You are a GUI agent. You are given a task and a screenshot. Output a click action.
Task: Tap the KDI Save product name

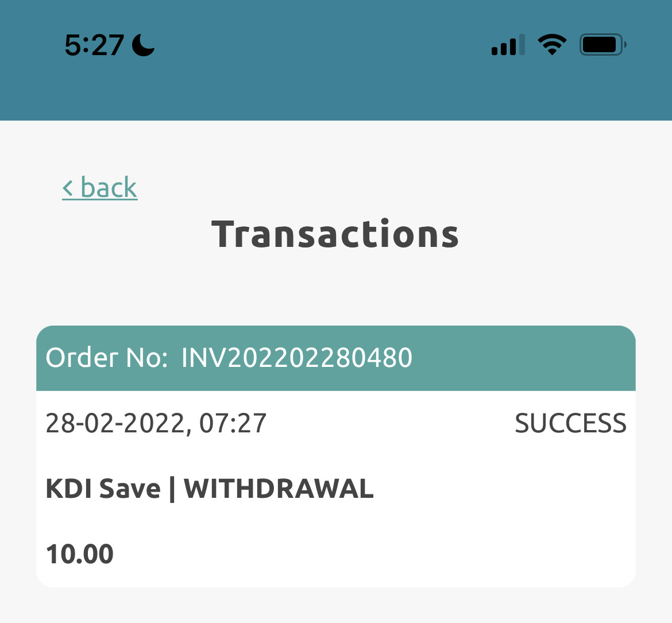(x=103, y=489)
